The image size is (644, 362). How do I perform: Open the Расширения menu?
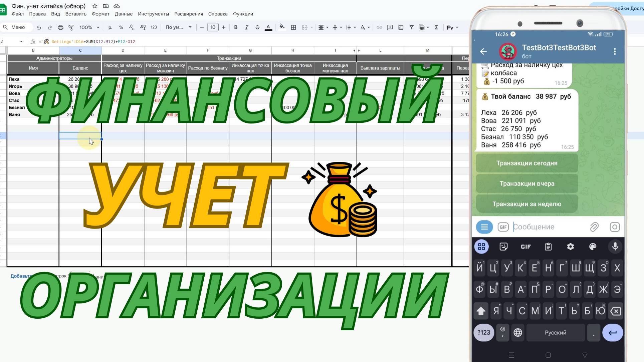tap(188, 14)
